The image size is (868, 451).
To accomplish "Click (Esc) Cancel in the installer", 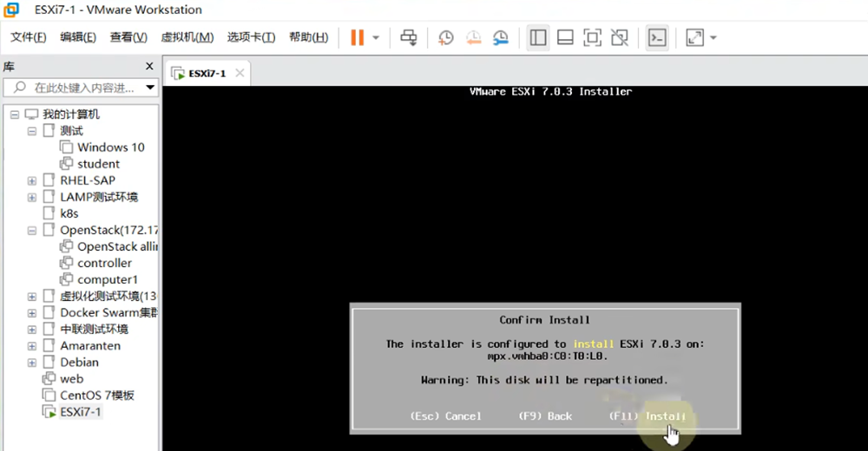I will tap(445, 416).
